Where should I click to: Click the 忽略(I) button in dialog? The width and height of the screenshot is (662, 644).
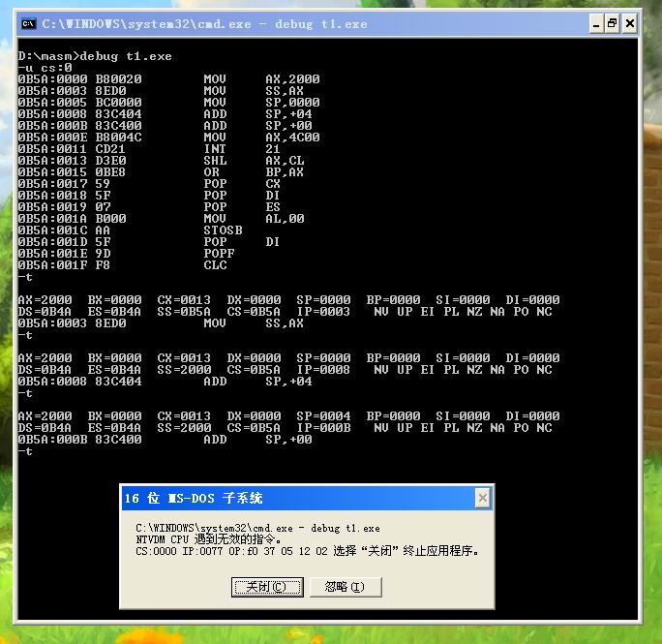346,587
